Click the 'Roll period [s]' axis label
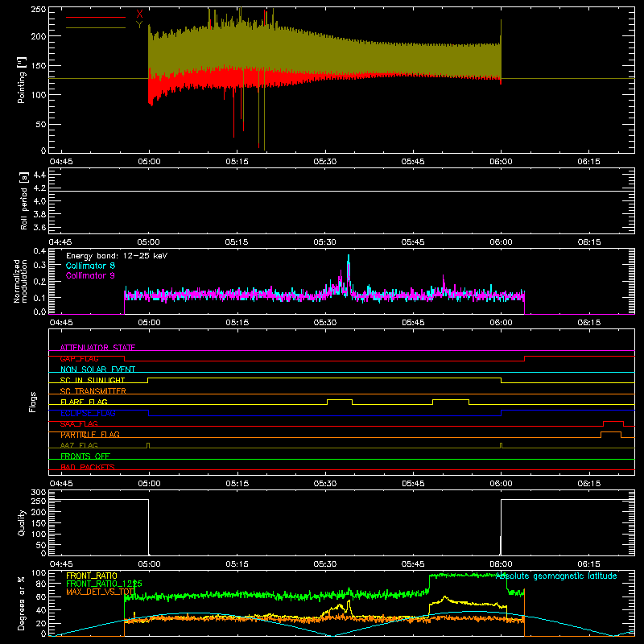Screen dimensions: 644x644 (23, 200)
